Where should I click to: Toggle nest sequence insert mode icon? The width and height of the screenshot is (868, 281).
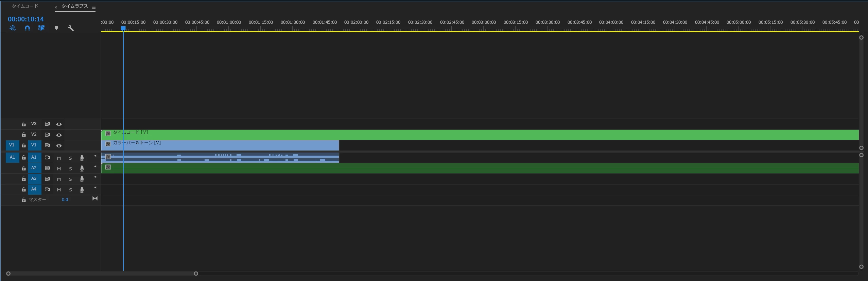point(13,28)
